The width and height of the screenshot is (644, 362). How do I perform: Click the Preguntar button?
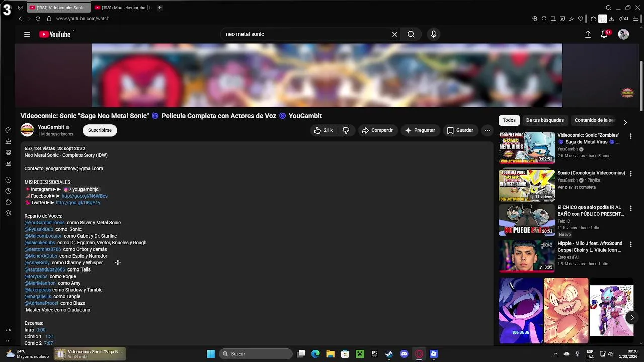click(420, 130)
